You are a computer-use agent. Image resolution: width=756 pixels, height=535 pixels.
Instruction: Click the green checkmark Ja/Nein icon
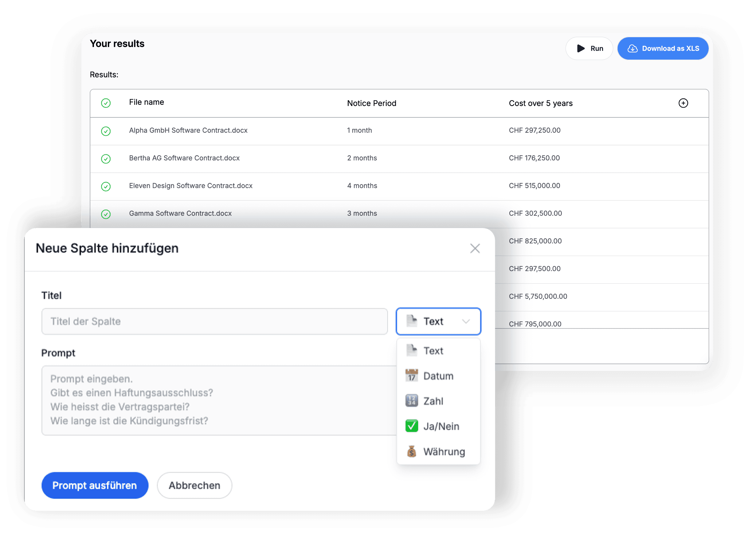[x=412, y=426]
